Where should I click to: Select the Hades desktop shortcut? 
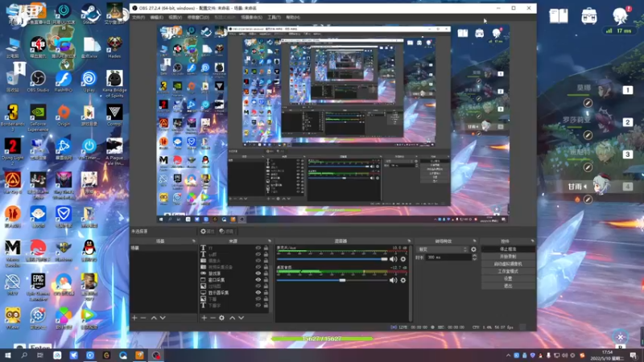tap(114, 47)
